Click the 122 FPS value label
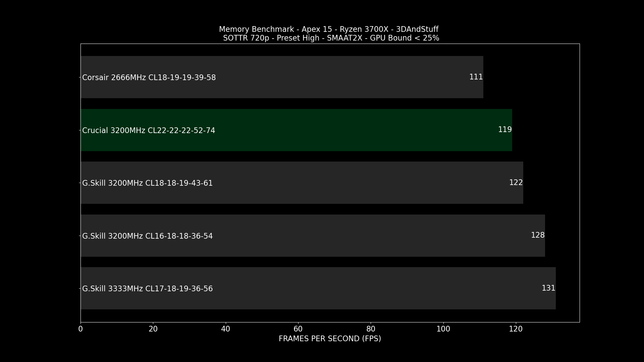 point(516,182)
